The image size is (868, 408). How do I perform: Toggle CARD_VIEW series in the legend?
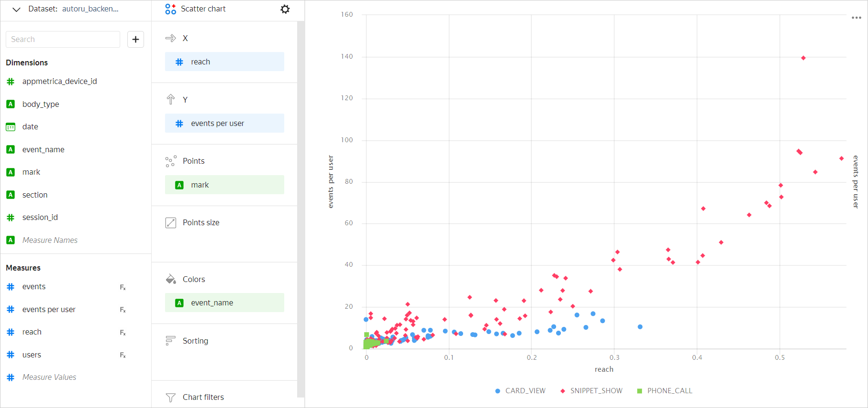pos(520,391)
